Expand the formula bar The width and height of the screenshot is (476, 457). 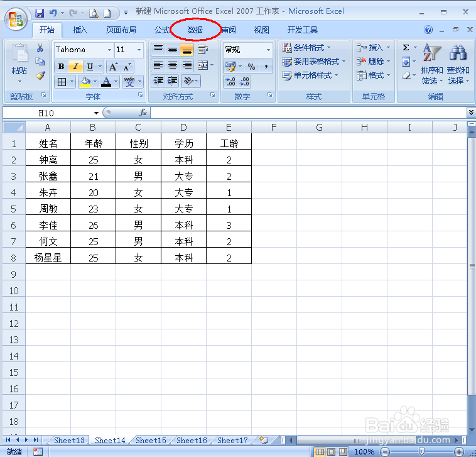click(471, 113)
